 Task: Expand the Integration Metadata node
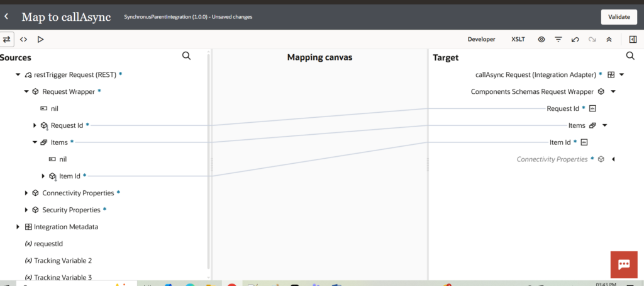pyautogui.click(x=18, y=227)
